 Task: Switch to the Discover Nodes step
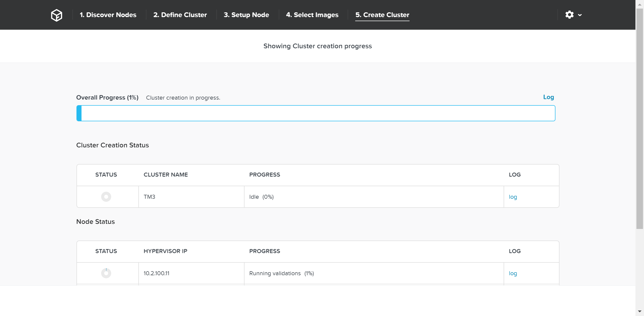click(108, 15)
